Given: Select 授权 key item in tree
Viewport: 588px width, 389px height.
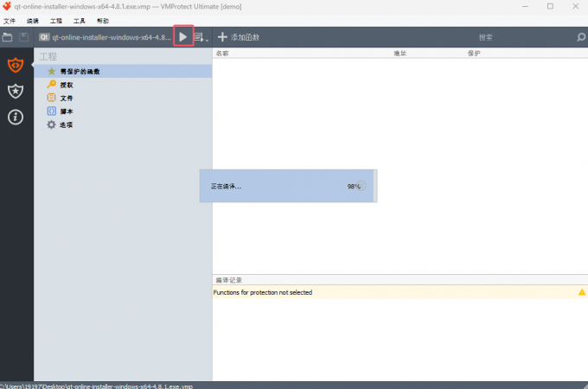Looking at the screenshot, I should pyautogui.click(x=66, y=85).
